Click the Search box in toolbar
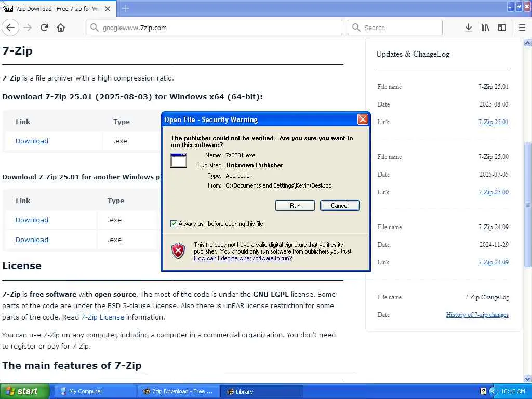The image size is (532, 399). [x=395, y=28]
